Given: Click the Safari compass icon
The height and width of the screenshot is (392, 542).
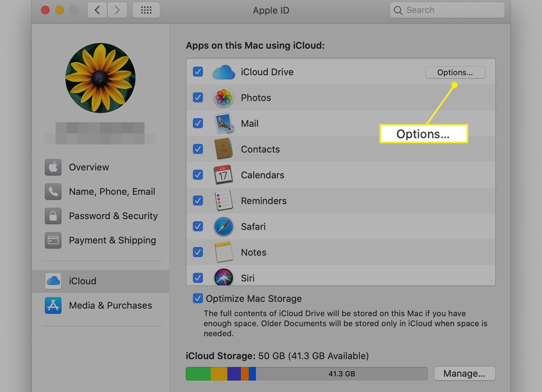Looking at the screenshot, I should [223, 226].
